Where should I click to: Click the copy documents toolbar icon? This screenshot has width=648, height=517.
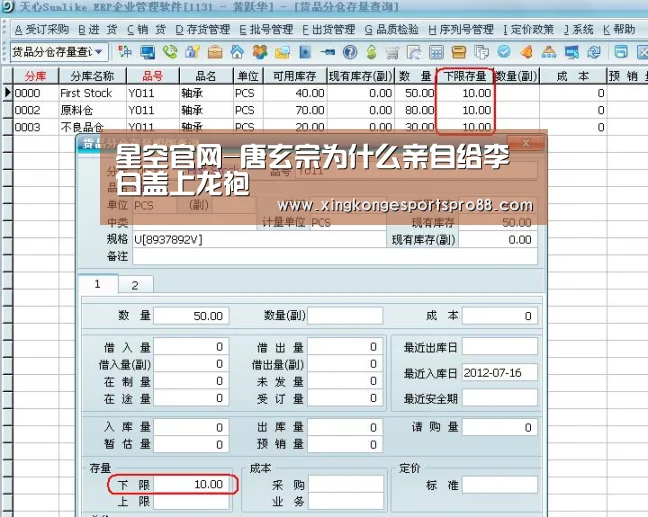tap(481, 52)
